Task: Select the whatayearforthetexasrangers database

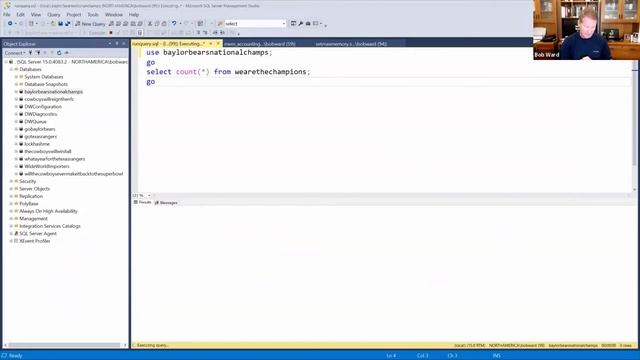Action: (55, 159)
